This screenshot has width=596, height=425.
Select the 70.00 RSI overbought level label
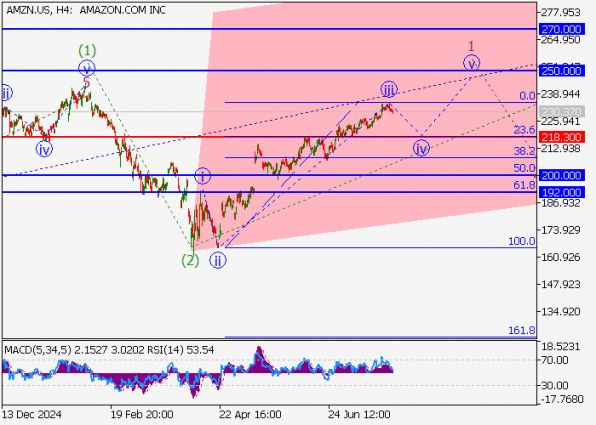point(555,360)
